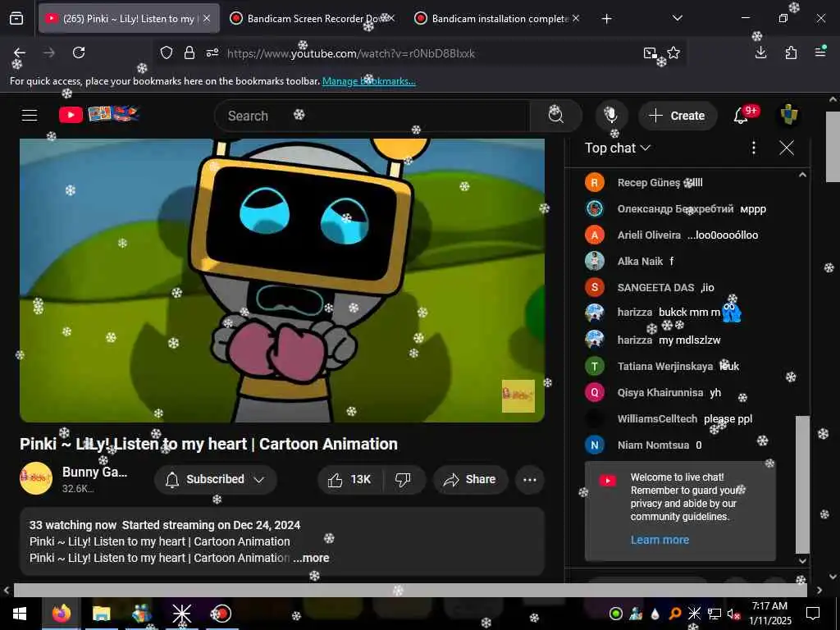Open Subscribed notification settings dropdown
Screen dimensions: 840x630
point(216,479)
